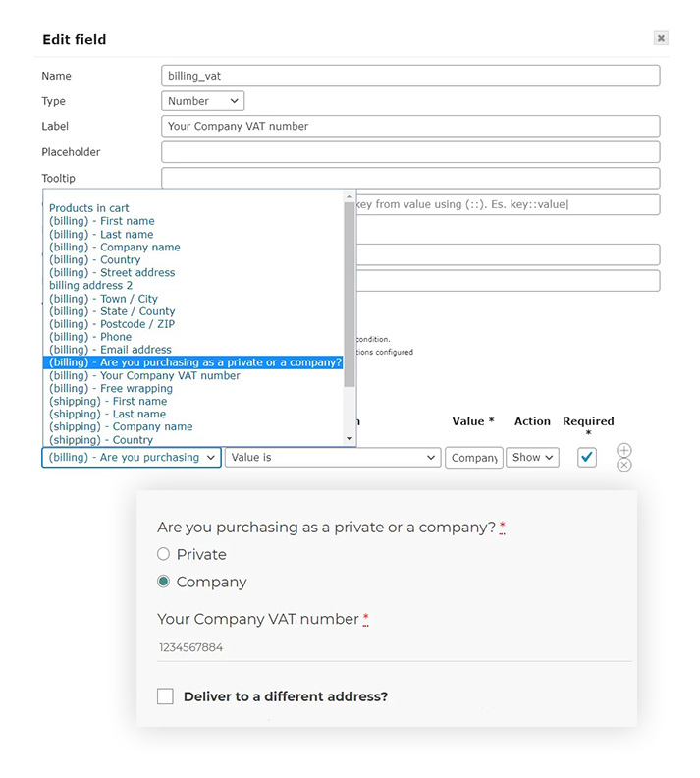
Task: Select '(billing) - Email address' list entry
Action: pyautogui.click(x=110, y=350)
